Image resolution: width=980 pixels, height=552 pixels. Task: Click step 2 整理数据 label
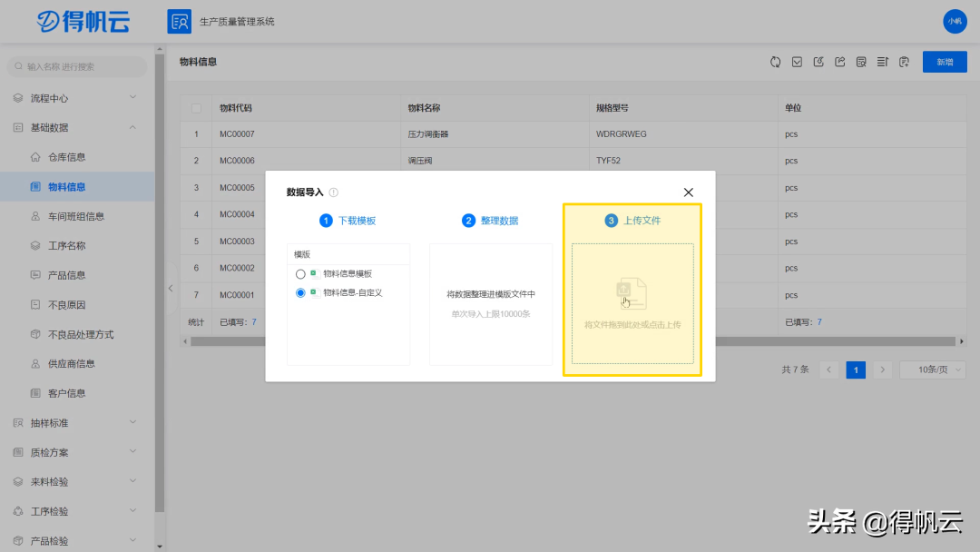pos(499,221)
